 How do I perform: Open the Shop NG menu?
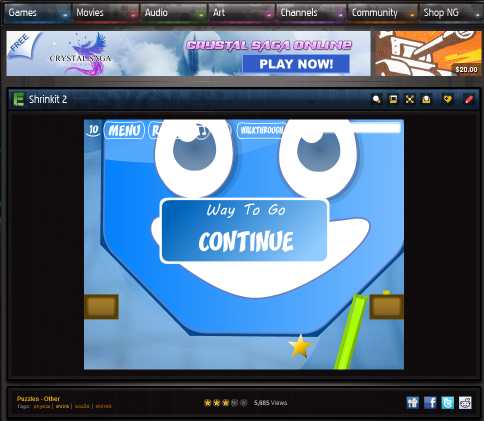(x=450, y=13)
